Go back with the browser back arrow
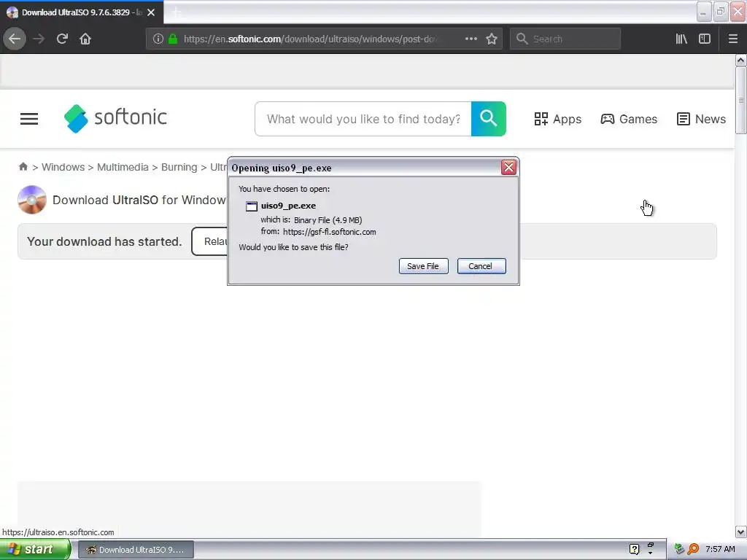 tap(15, 39)
